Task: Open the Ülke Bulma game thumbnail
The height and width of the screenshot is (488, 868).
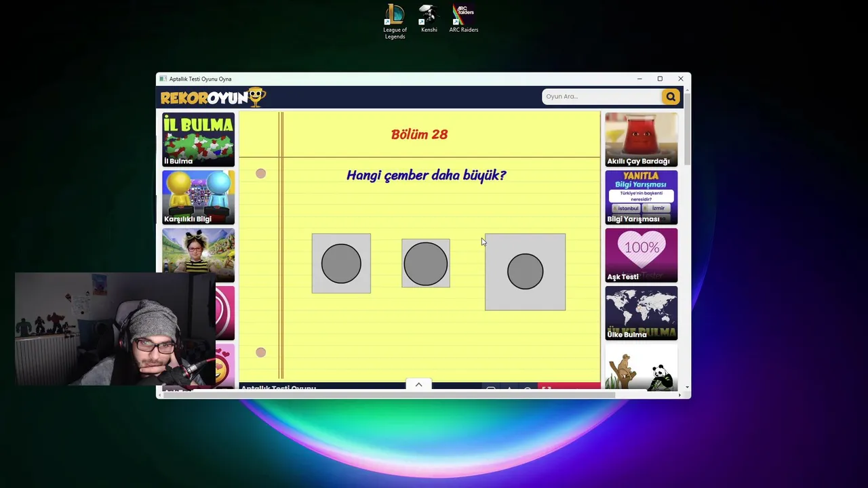Action: (x=641, y=313)
